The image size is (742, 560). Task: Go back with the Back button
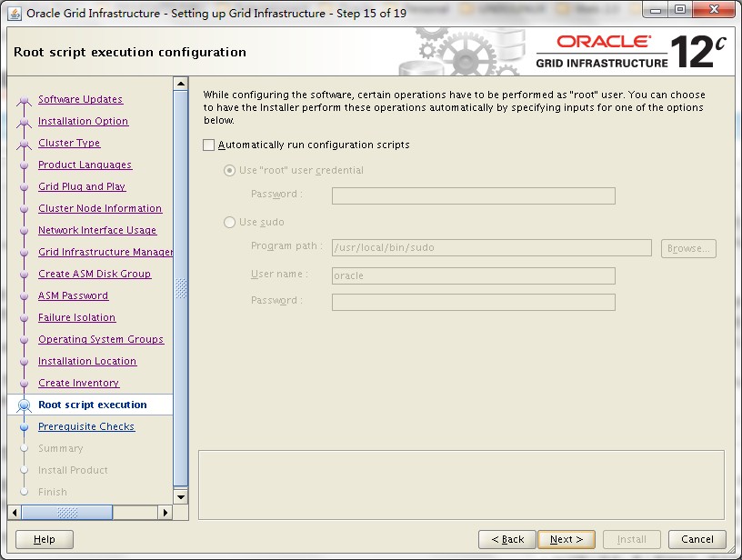(x=507, y=539)
